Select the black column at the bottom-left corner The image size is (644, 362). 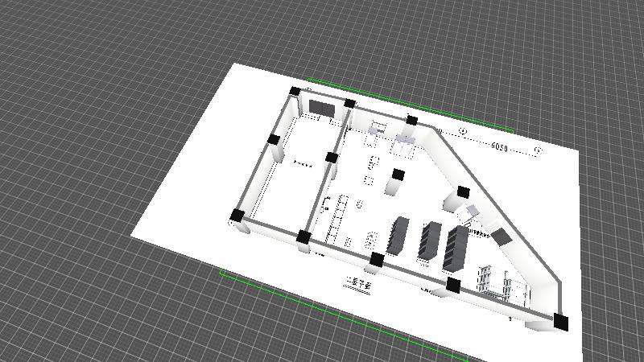pos(237,216)
